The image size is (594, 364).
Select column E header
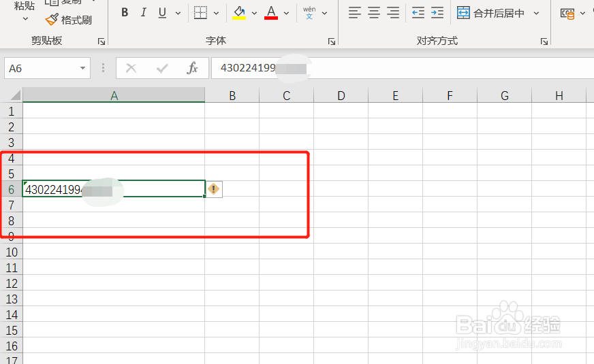(x=396, y=95)
